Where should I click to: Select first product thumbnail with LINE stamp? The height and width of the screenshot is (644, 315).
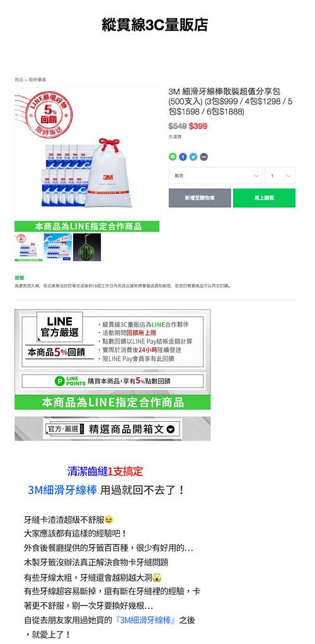tap(28, 247)
